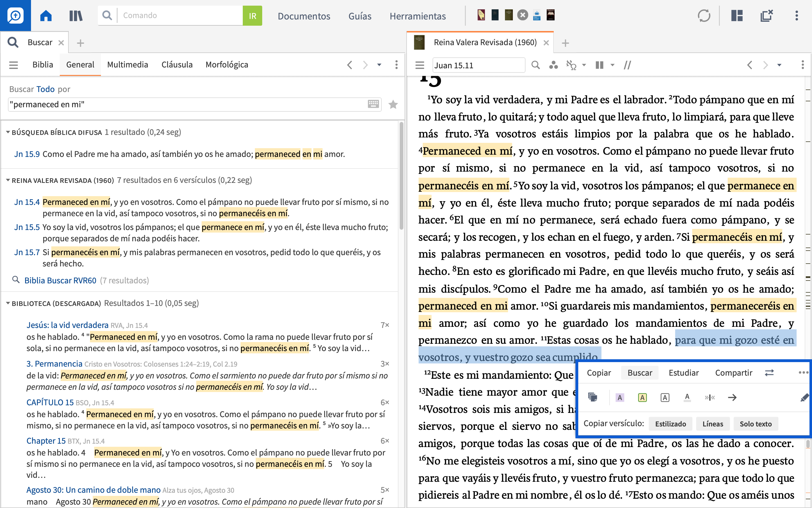Open the highlighter pen tool
This screenshot has width=812, height=508.
pyautogui.click(x=804, y=397)
